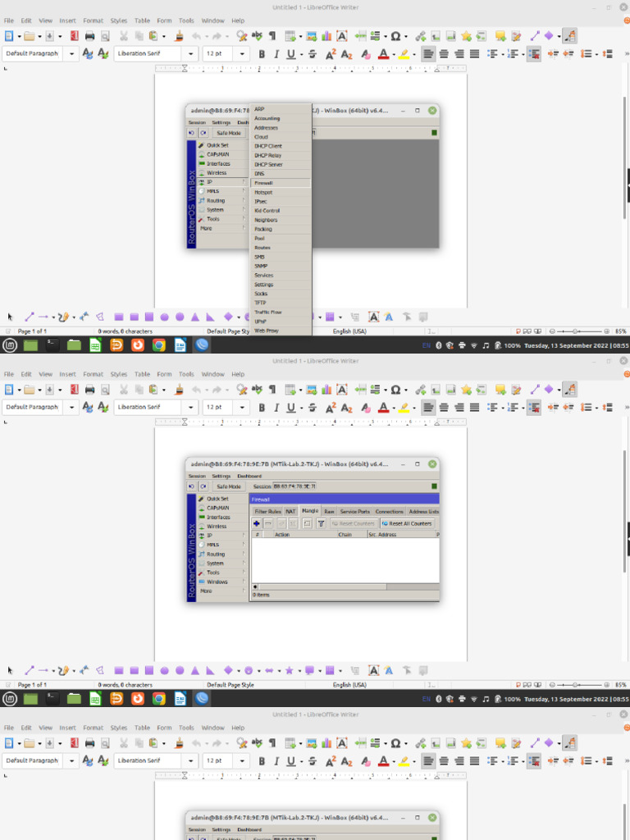Toggle Italic in the Writer window with IP submenu
630x840 pixels.
pos(276,54)
